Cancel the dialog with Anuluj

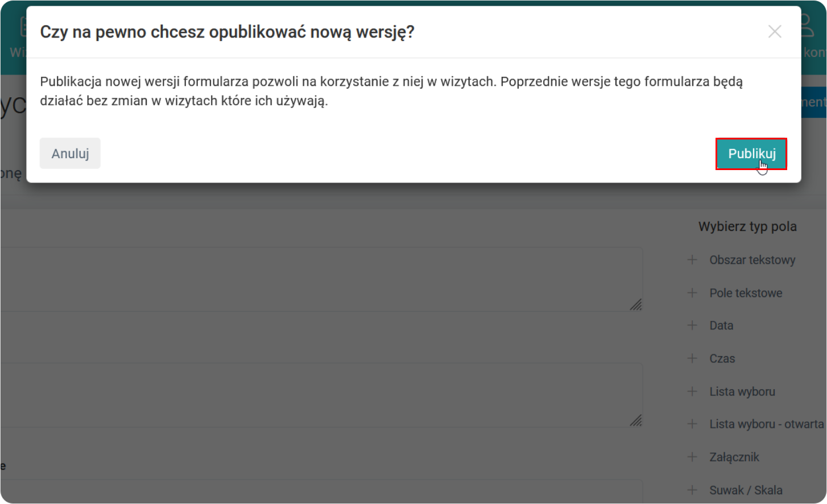click(70, 154)
